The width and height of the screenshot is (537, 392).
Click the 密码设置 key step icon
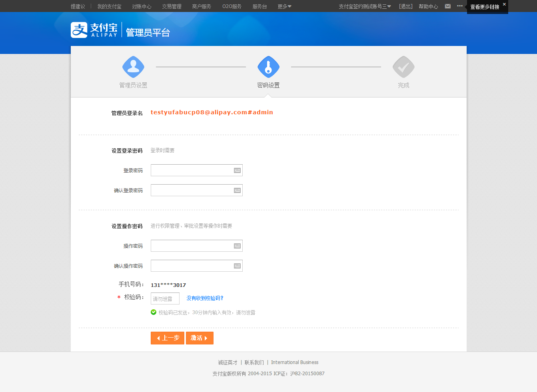pos(268,67)
